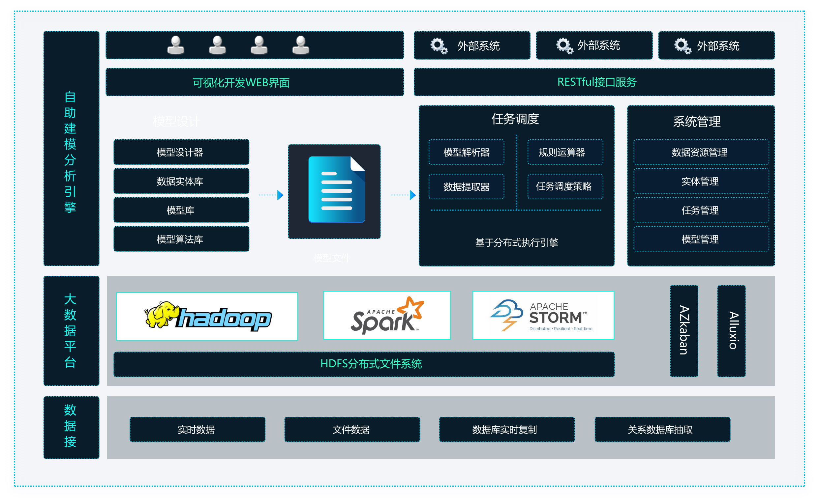The image size is (819, 504).
Task: Click the Apache Spark logo
Action: point(387,315)
